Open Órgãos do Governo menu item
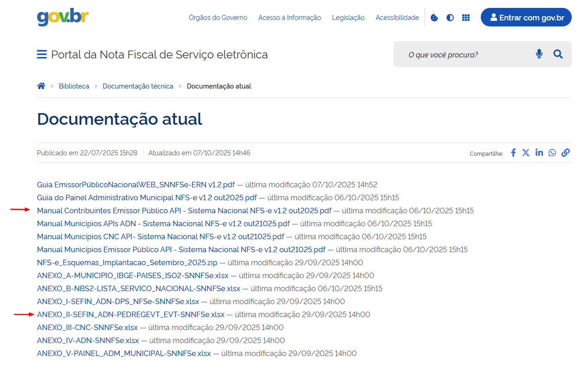 coord(218,18)
